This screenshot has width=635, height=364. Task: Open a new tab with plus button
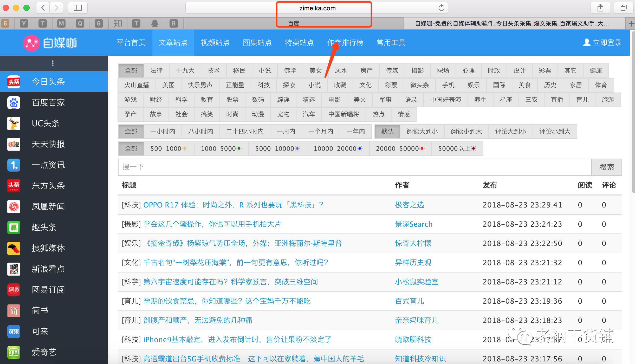(631, 24)
